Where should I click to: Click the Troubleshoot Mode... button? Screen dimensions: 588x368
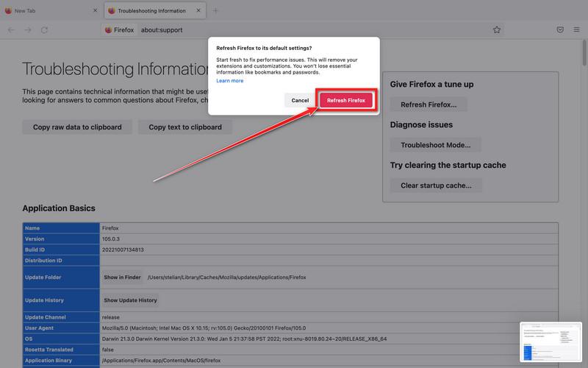pos(435,145)
